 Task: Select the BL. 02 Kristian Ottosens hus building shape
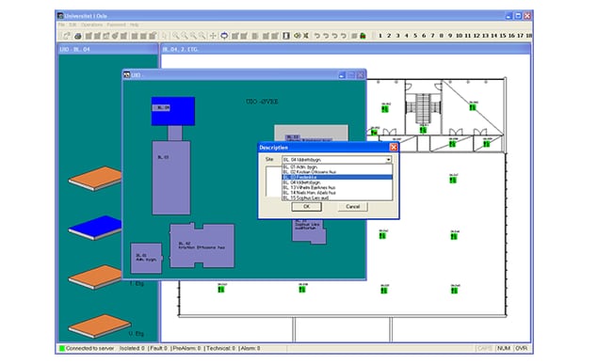pyautogui.click(x=202, y=245)
